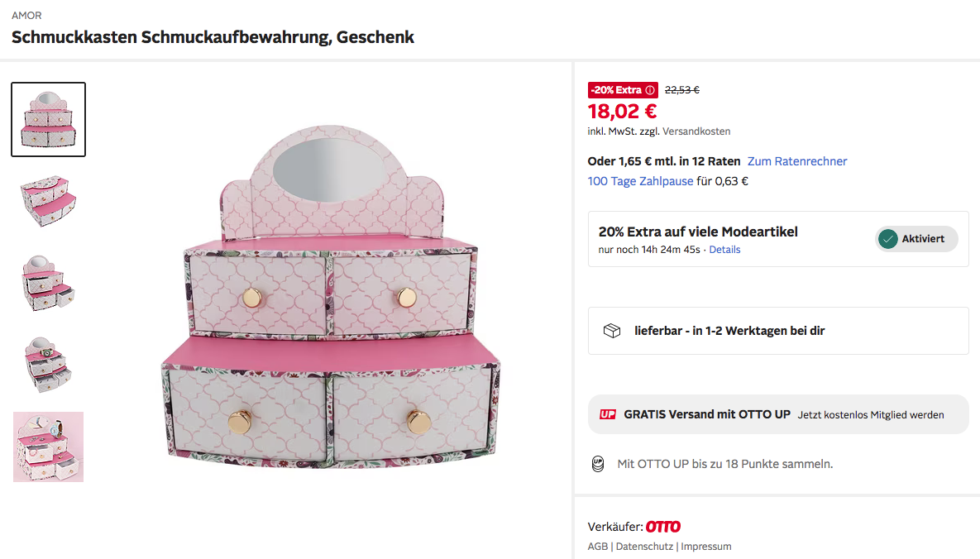This screenshot has width=980, height=559.
Task: Click the info icon on -20% Extra badge
Action: 650,90
